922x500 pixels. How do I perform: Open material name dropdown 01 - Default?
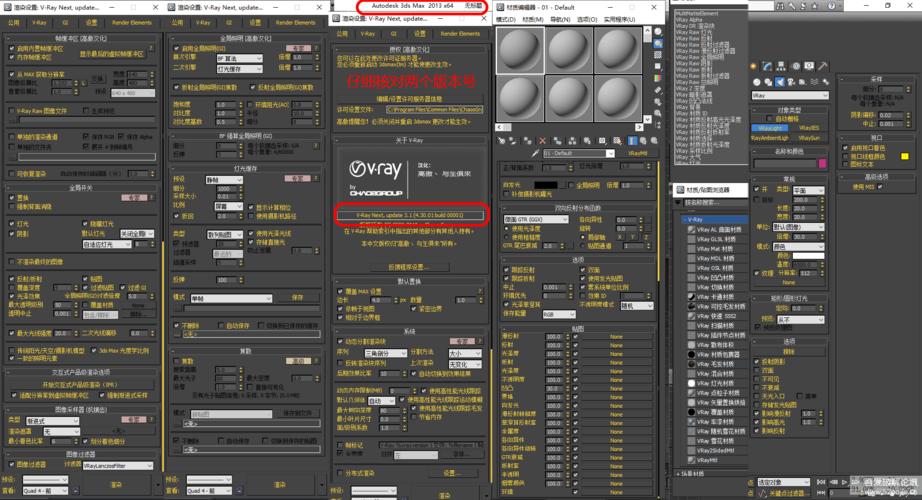point(578,154)
